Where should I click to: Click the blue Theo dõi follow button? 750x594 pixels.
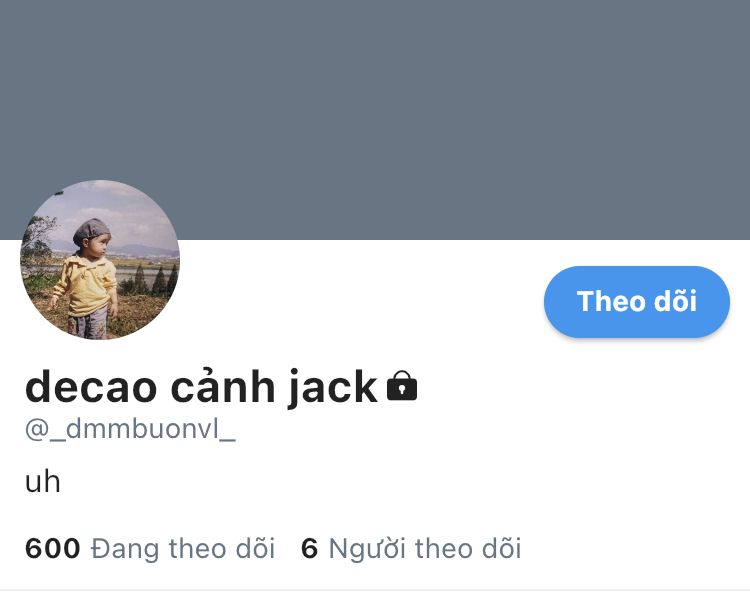(x=637, y=302)
